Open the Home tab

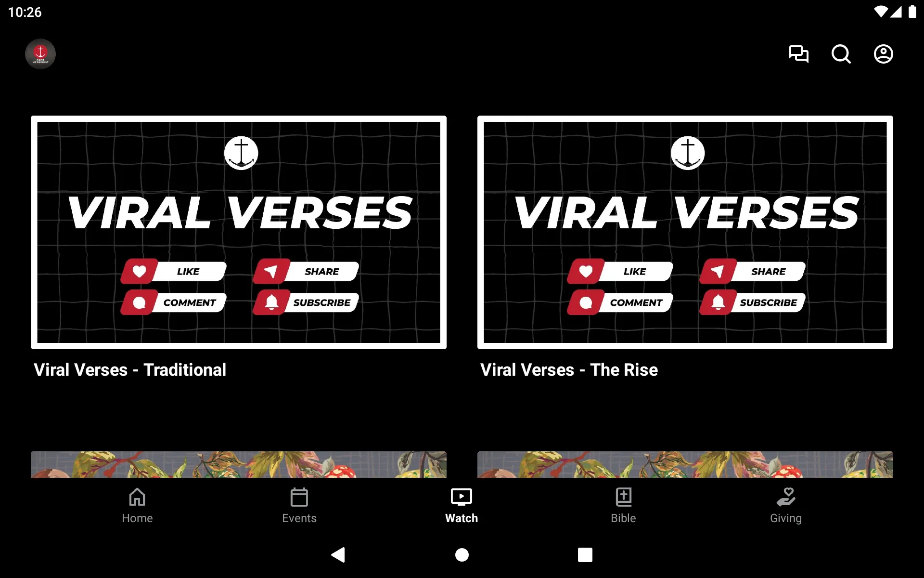(137, 505)
